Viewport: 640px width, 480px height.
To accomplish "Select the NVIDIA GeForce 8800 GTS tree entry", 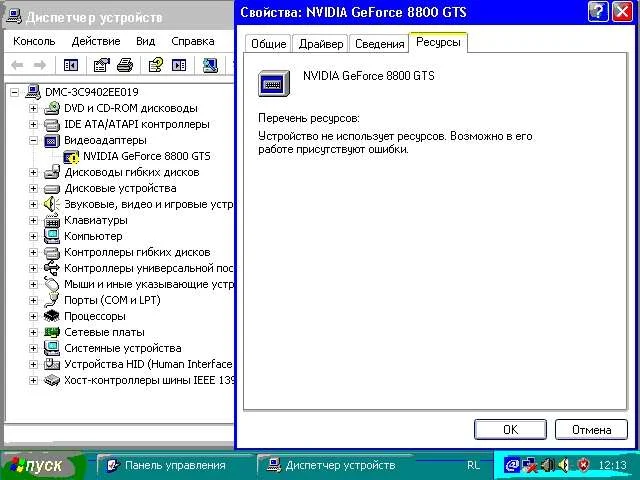I will point(147,156).
